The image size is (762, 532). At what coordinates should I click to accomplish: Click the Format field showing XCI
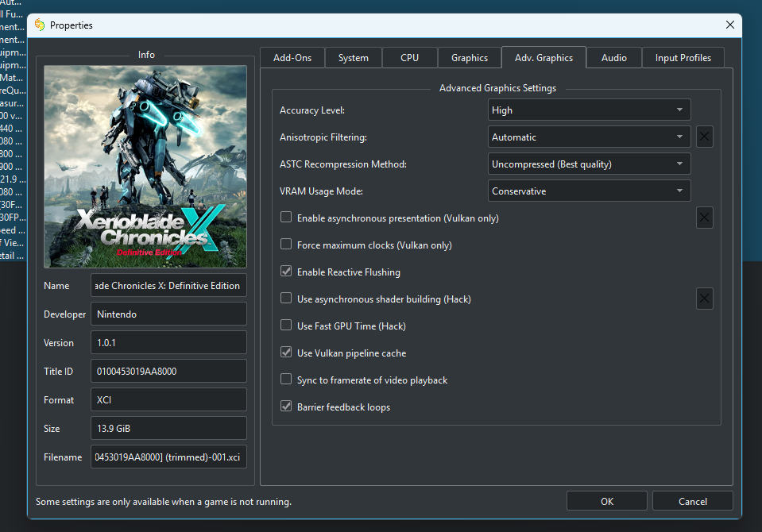(168, 400)
